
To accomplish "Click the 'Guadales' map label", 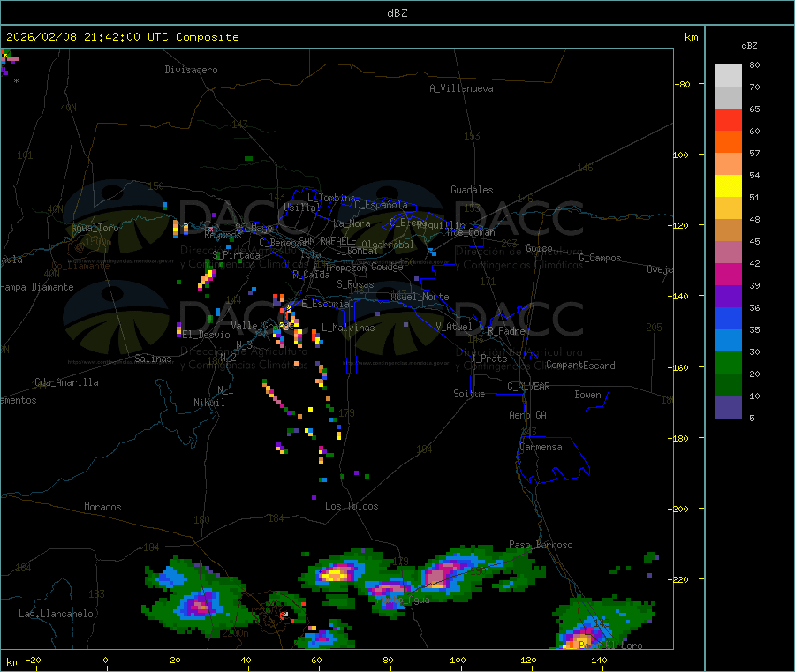I will (x=472, y=190).
